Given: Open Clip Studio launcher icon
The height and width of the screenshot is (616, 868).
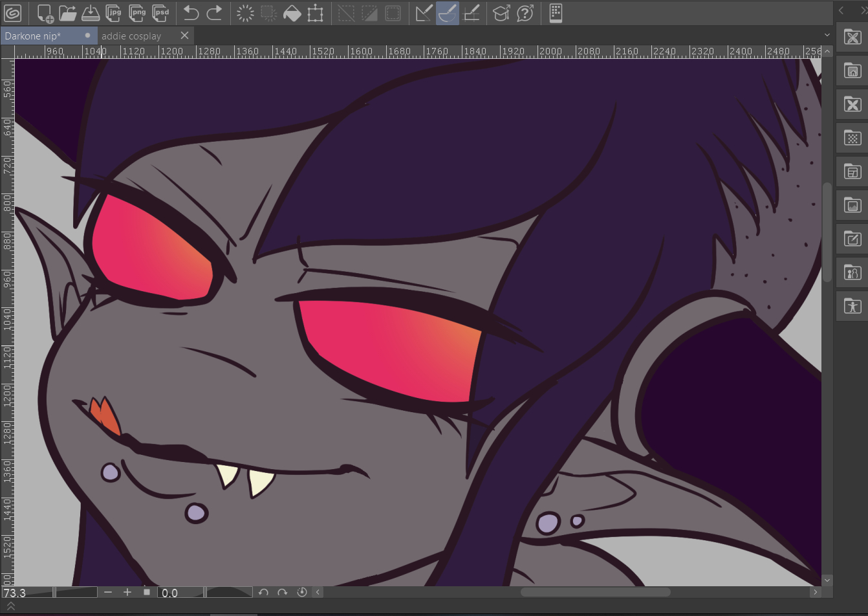Looking at the screenshot, I should click(x=13, y=13).
